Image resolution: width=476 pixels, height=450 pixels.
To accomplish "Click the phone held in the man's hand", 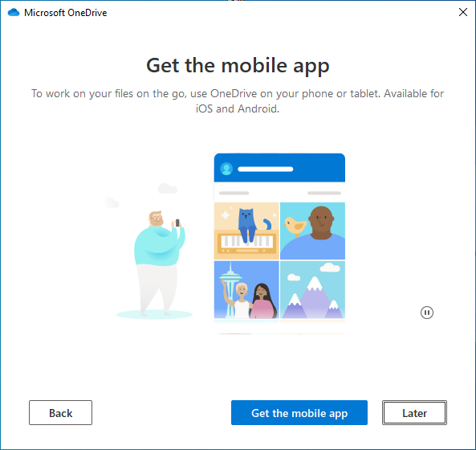I will click(x=177, y=223).
